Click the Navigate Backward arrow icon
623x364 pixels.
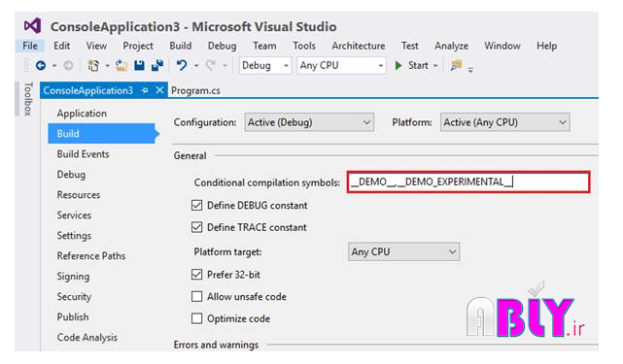41,65
